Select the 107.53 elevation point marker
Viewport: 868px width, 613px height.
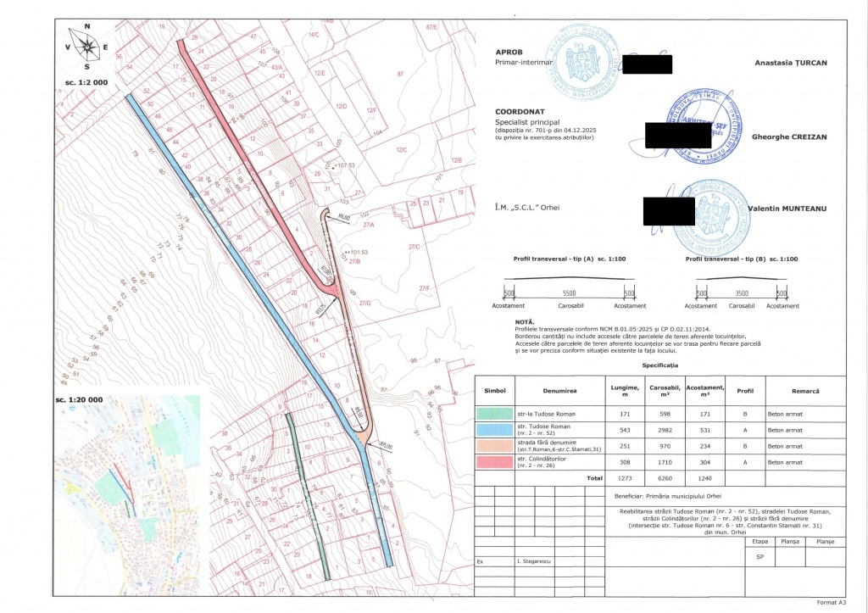(335, 166)
